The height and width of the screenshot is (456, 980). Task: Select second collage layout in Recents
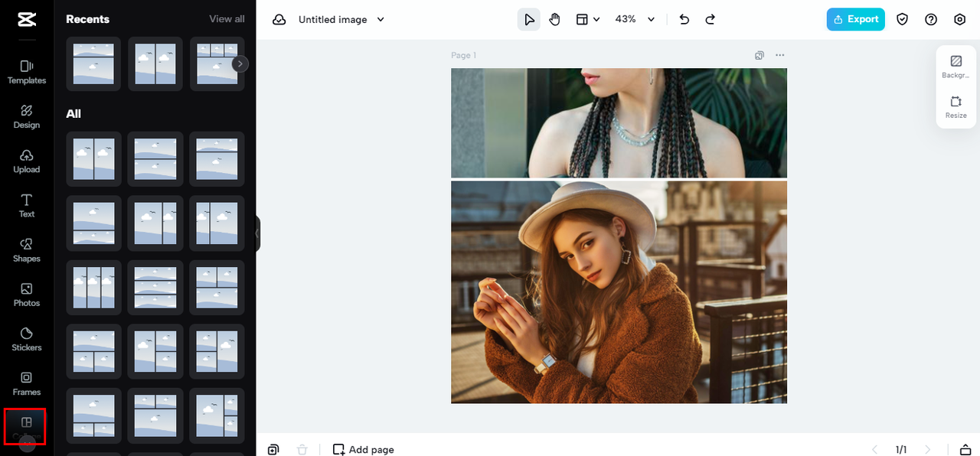[155, 64]
